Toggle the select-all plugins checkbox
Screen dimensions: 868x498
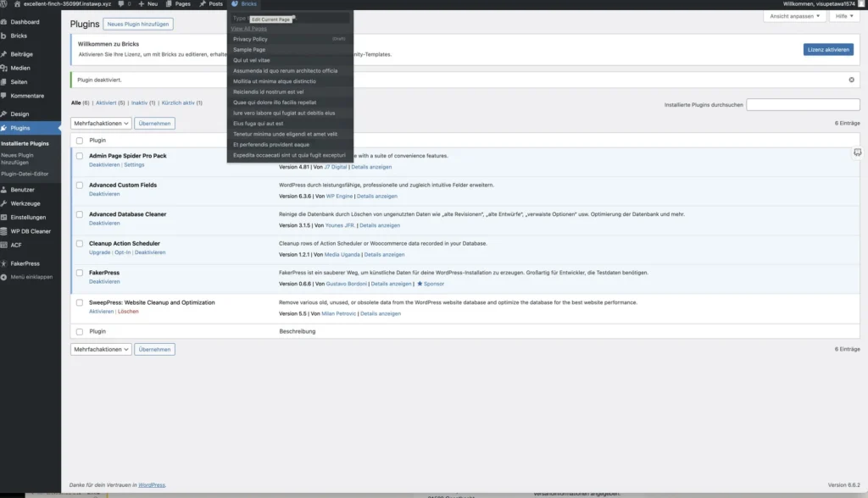pos(80,140)
